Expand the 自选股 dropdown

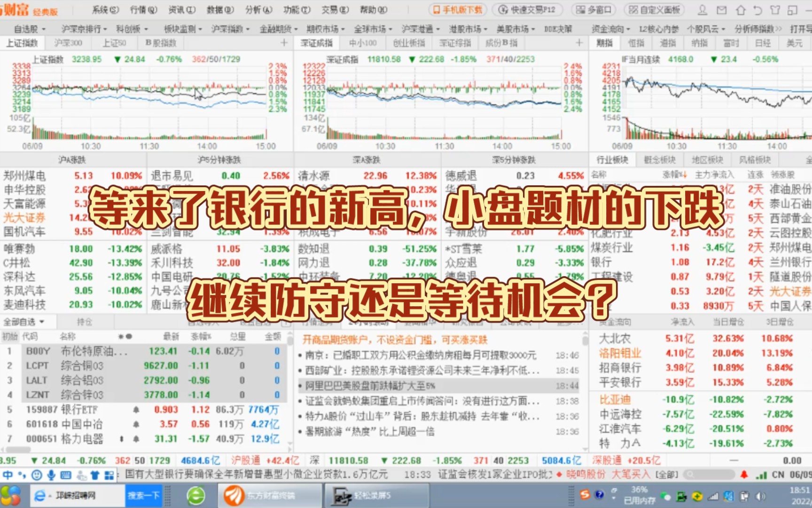pos(30,29)
